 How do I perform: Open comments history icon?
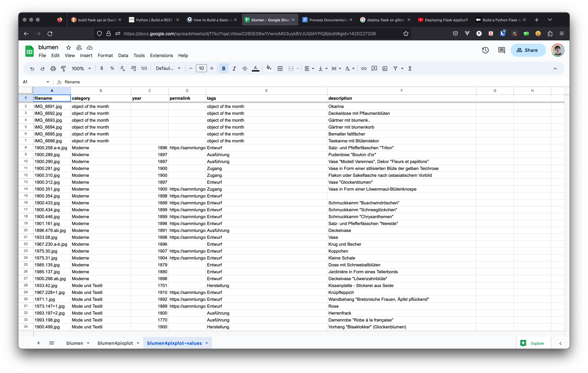point(502,50)
